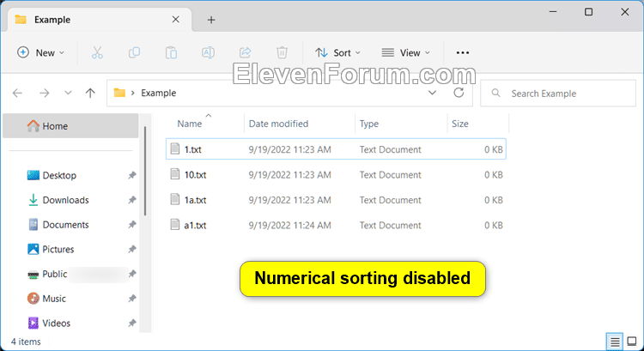Open Videos in navigation pane
Screen dimensions: 644x351
[56, 323]
